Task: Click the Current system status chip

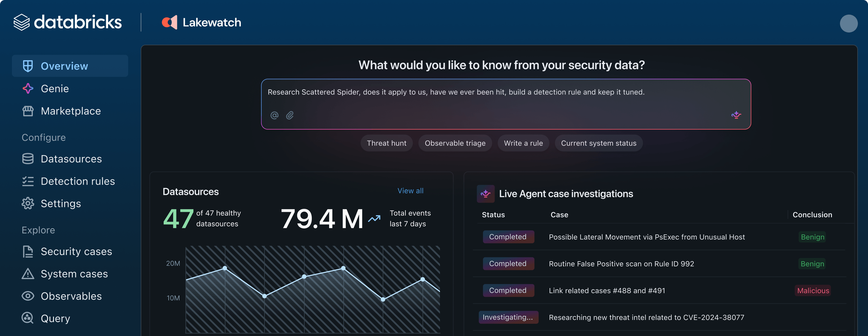Action: point(599,143)
